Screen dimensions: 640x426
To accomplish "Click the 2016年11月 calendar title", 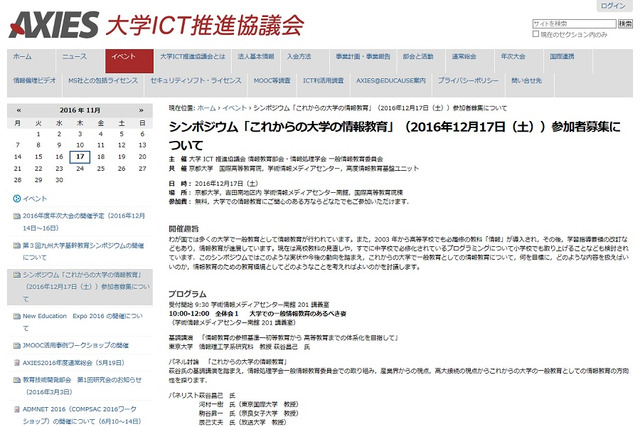I will tap(80, 110).
